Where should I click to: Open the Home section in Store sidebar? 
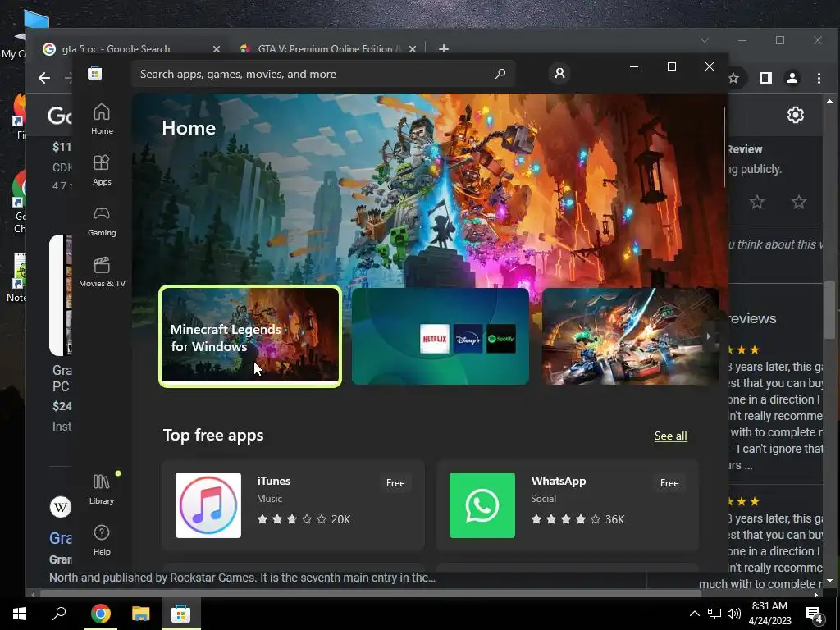pos(102,119)
